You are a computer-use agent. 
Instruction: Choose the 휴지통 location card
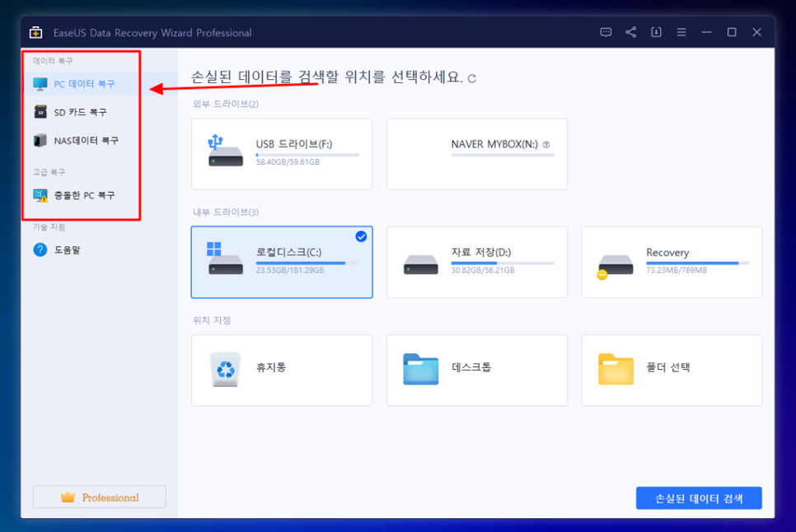tap(282, 371)
